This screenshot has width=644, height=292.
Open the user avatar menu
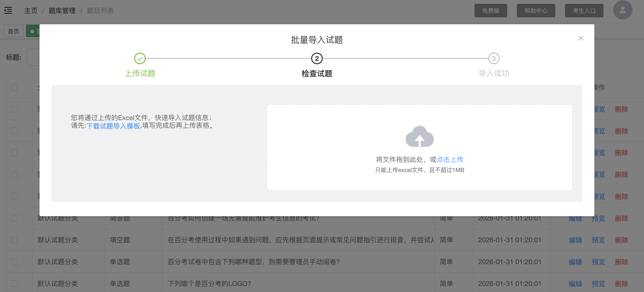(623, 10)
